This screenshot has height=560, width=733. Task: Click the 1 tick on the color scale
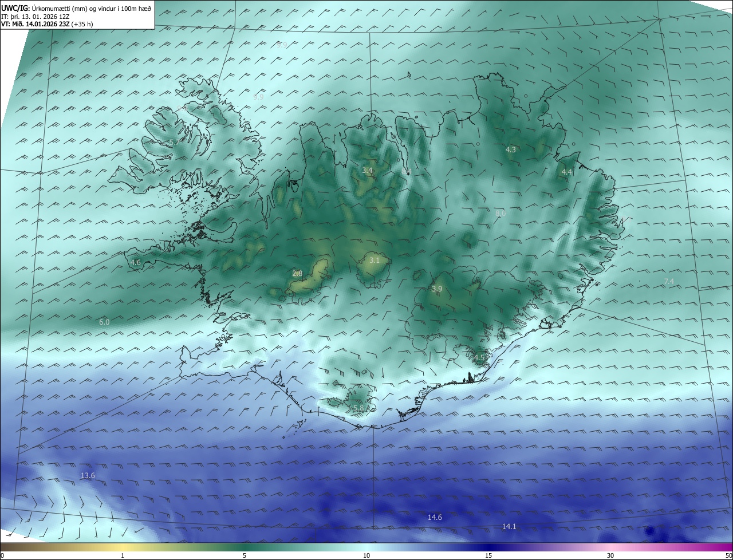(123, 555)
